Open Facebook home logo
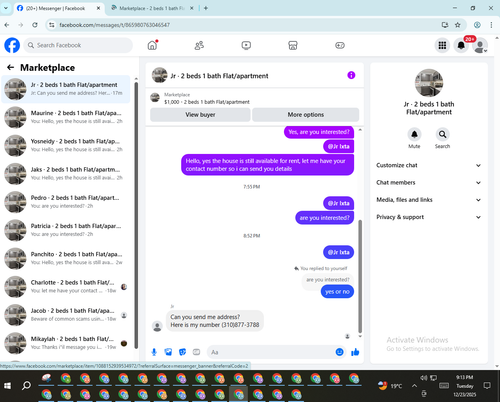This screenshot has height=402, width=500. (12, 45)
